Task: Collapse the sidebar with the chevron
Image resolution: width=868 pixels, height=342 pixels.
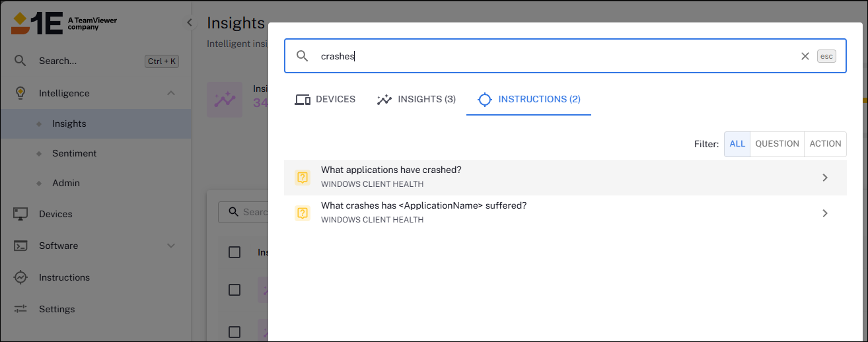Action: point(190,22)
